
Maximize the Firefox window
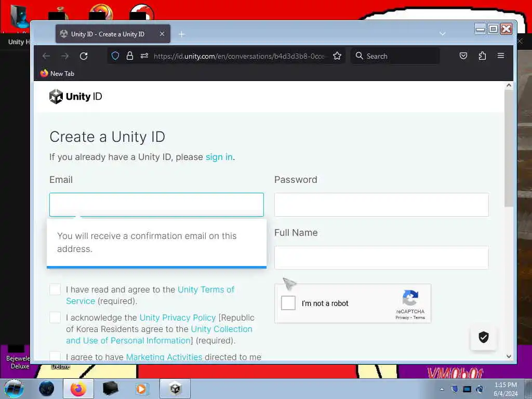tap(494, 29)
